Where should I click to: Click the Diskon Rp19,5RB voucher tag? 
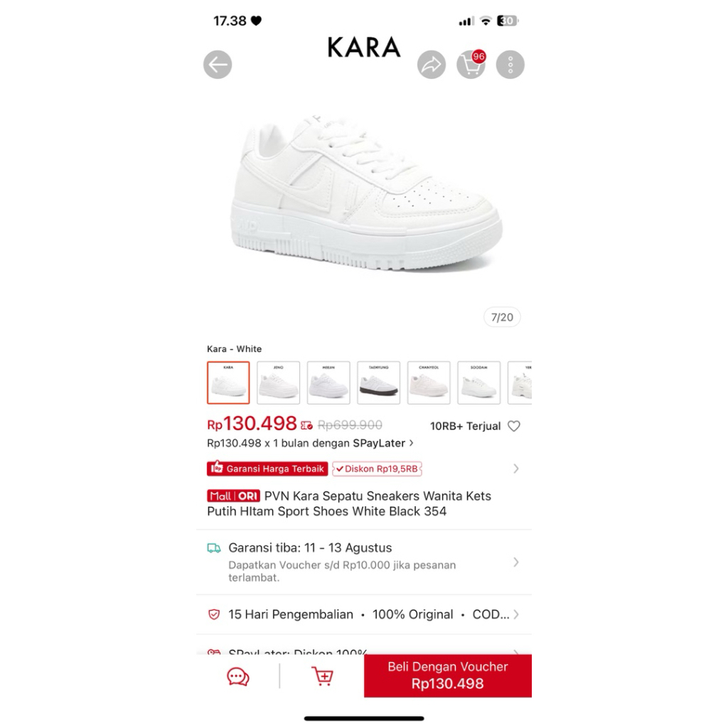pos(377,469)
